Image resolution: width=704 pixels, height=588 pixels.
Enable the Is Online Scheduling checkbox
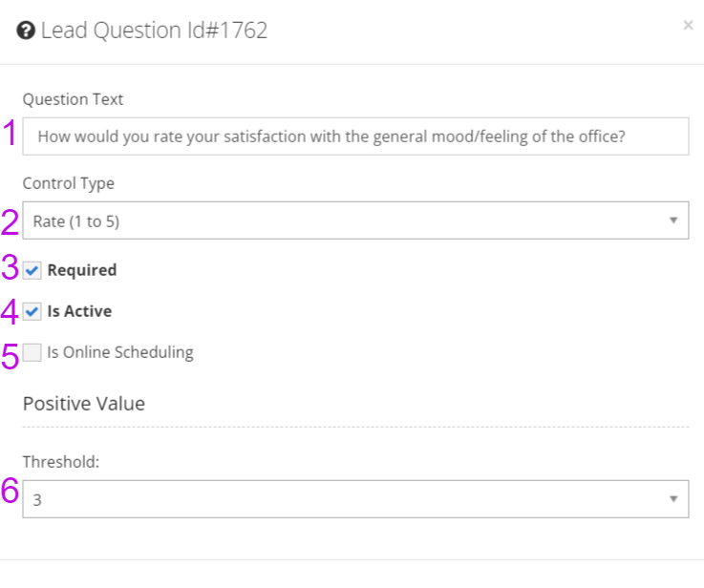point(32,352)
